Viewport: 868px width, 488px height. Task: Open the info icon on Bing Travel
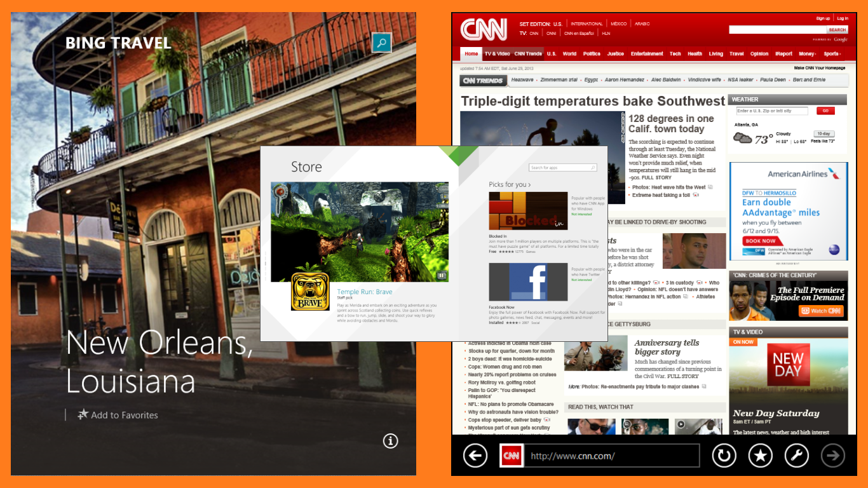391,440
